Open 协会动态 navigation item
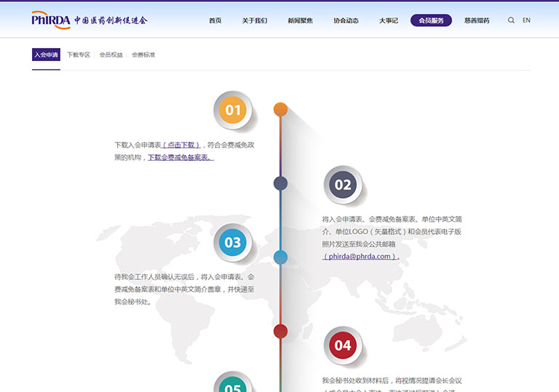The width and height of the screenshot is (559, 392). 346,20
